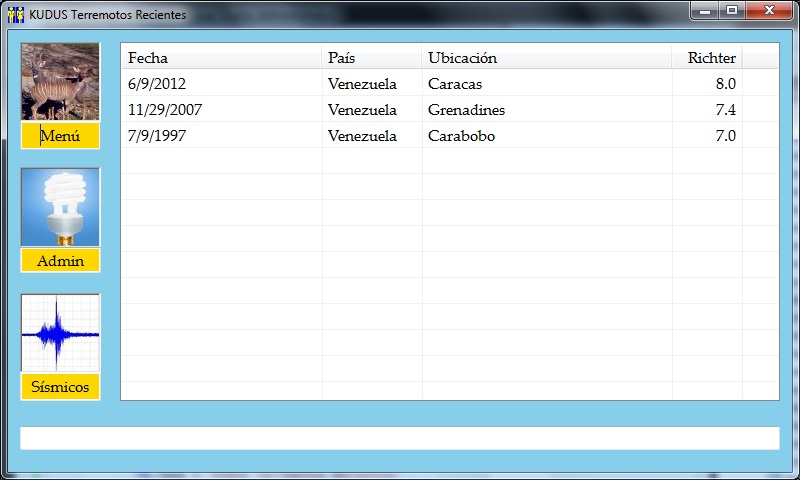This screenshot has width=800, height=480.
Task: Click the 8.0 Richter value
Action: coord(725,84)
